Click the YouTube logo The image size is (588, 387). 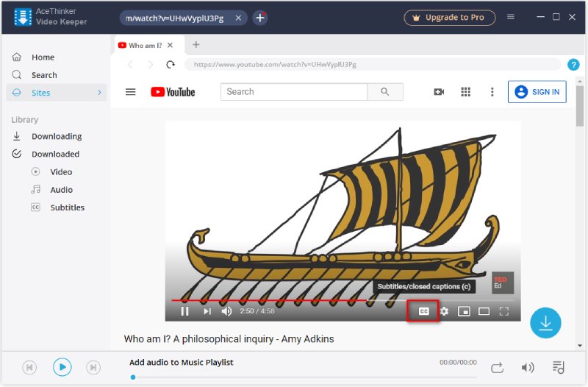tap(173, 92)
